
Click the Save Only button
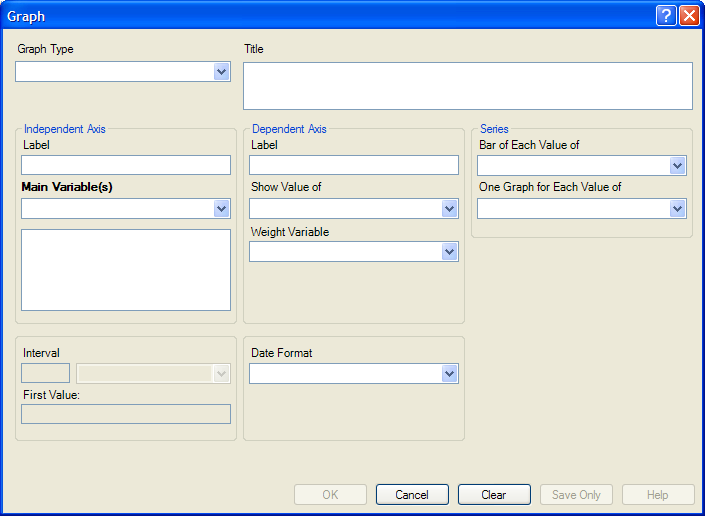576,495
